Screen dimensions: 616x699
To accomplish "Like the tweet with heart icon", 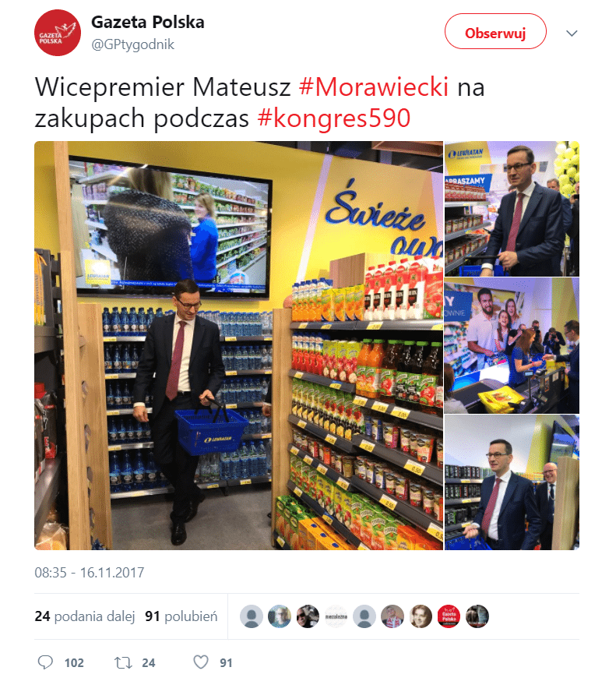I will (x=201, y=662).
